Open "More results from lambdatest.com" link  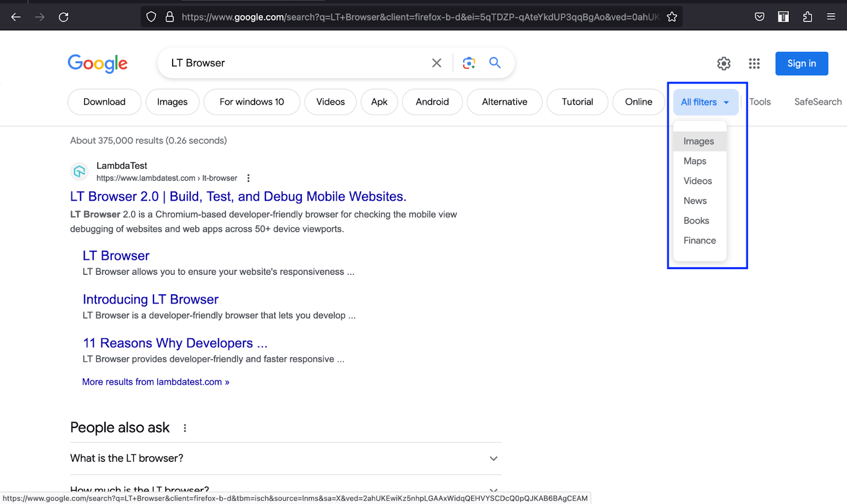(155, 381)
